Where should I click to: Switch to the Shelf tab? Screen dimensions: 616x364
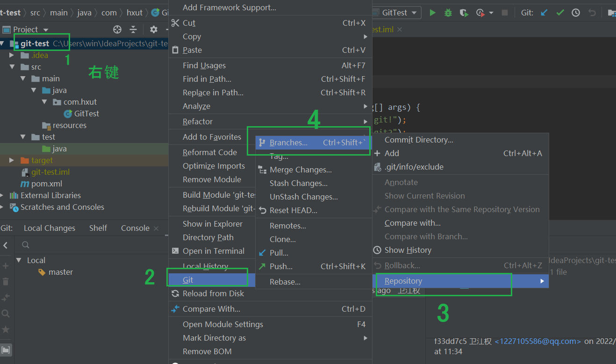tap(98, 228)
